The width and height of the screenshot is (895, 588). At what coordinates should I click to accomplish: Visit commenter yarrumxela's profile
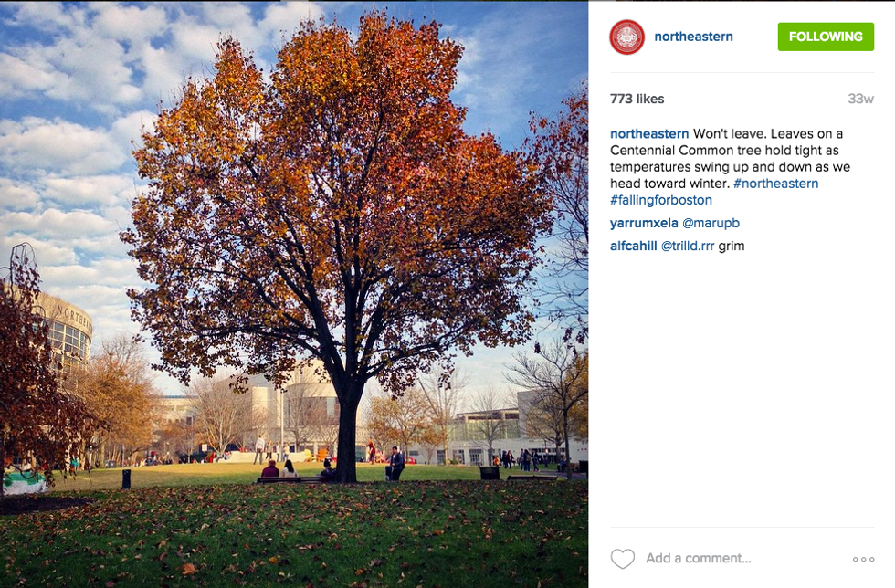(644, 223)
